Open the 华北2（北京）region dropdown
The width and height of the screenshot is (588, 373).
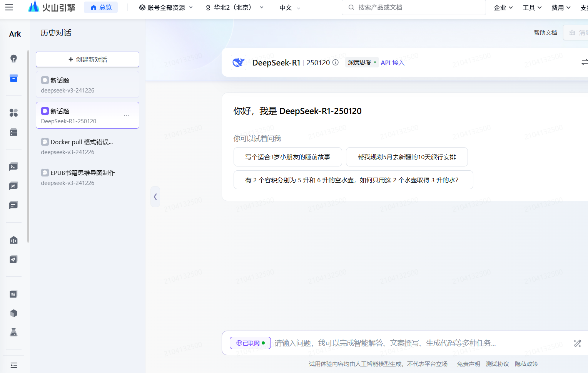234,7
